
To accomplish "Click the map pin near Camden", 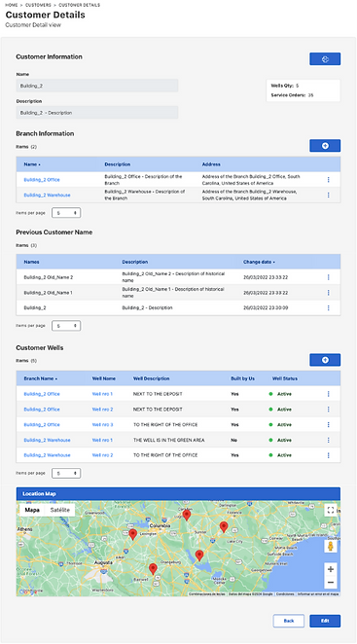I will [187, 515].
